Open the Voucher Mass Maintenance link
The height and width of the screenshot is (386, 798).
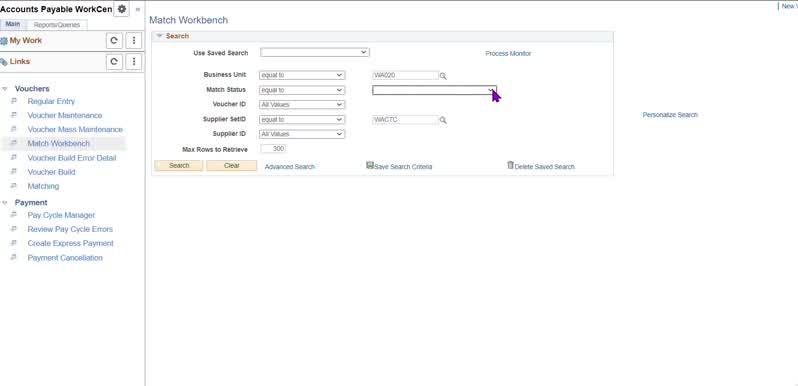tap(75, 129)
